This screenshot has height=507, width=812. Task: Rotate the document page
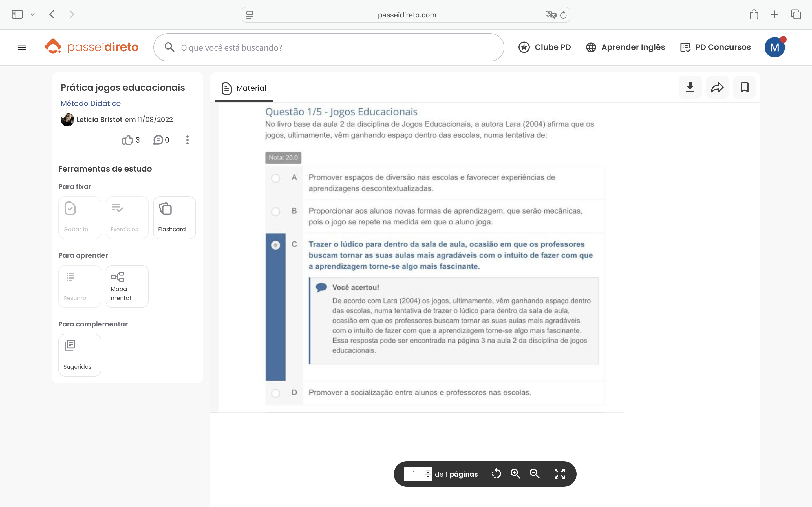496,474
